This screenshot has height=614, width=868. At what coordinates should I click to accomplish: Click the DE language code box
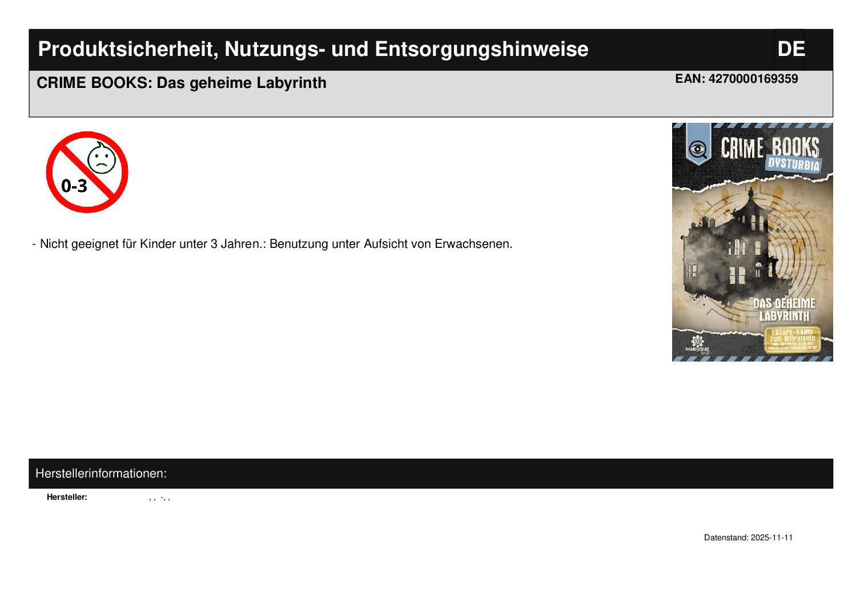pos(790,49)
